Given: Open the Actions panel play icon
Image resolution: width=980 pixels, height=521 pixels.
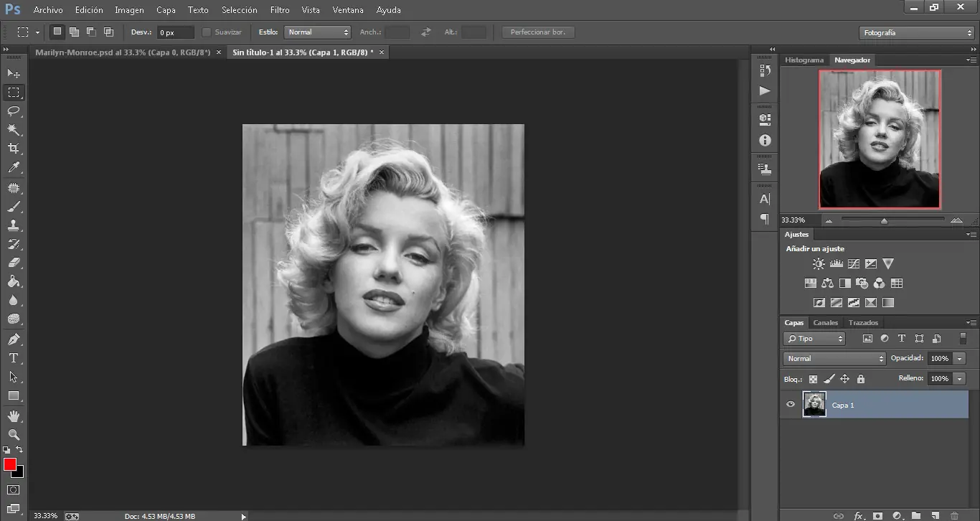Looking at the screenshot, I should (765, 90).
